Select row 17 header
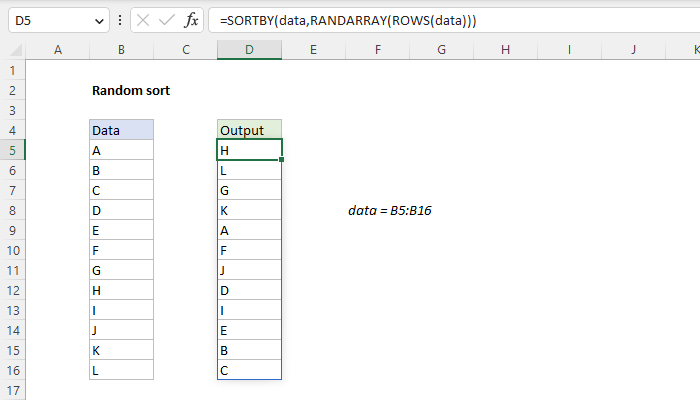 coord(12,390)
